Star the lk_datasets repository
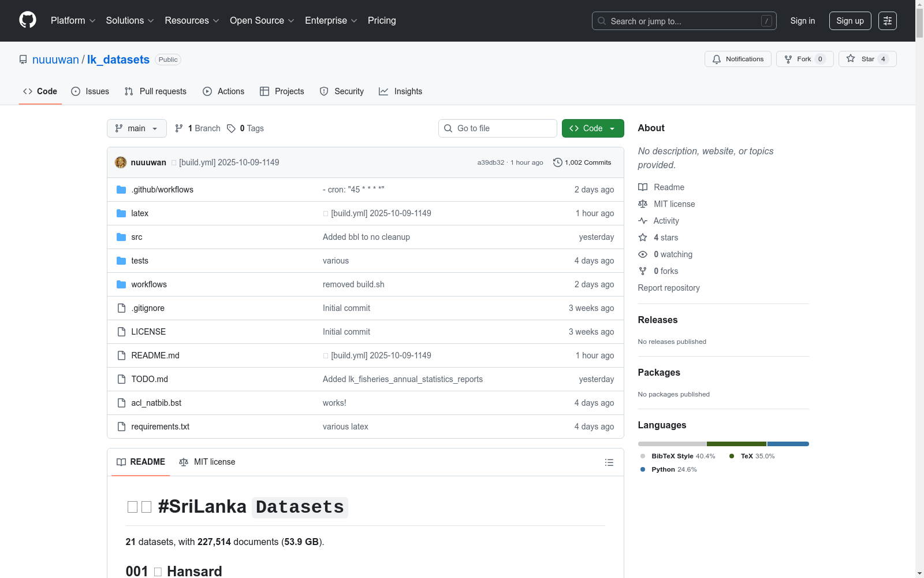The height and width of the screenshot is (578, 924). pyautogui.click(x=867, y=59)
